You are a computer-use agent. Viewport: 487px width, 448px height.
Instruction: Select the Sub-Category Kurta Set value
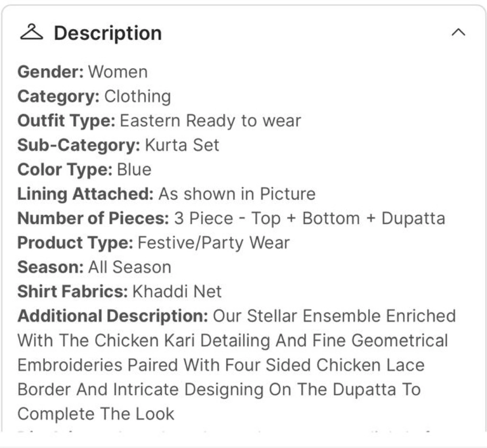pyautogui.click(x=182, y=145)
